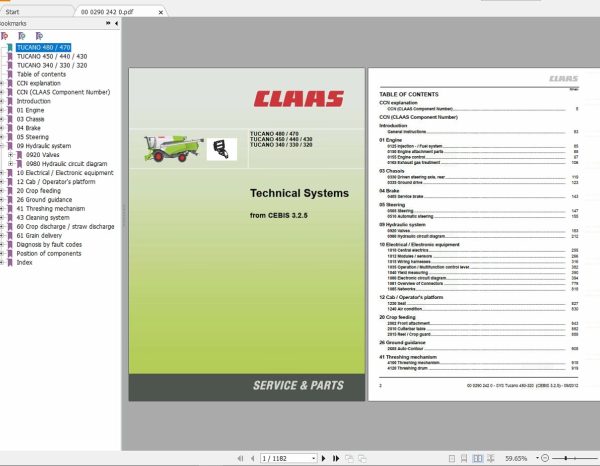
Task: Open the 09 Hydraulic system bookmark
Action: 44,146
